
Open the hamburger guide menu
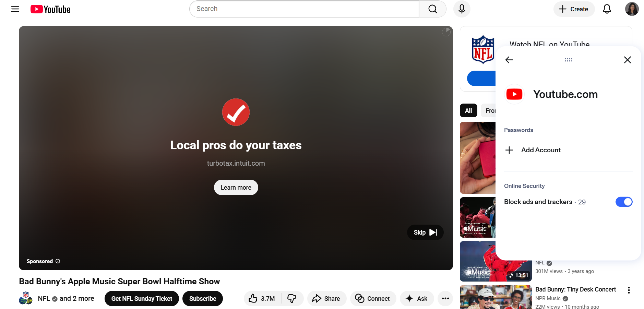[15, 9]
